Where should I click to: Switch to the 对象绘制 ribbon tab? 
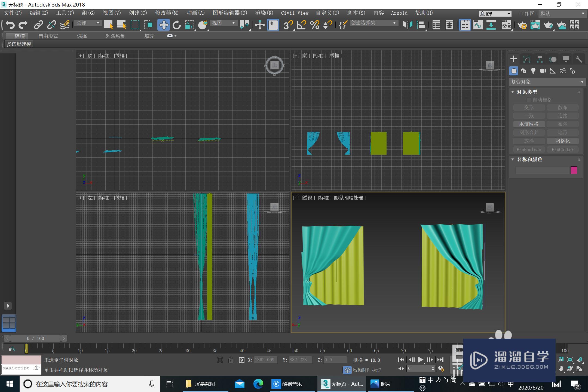click(x=115, y=36)
